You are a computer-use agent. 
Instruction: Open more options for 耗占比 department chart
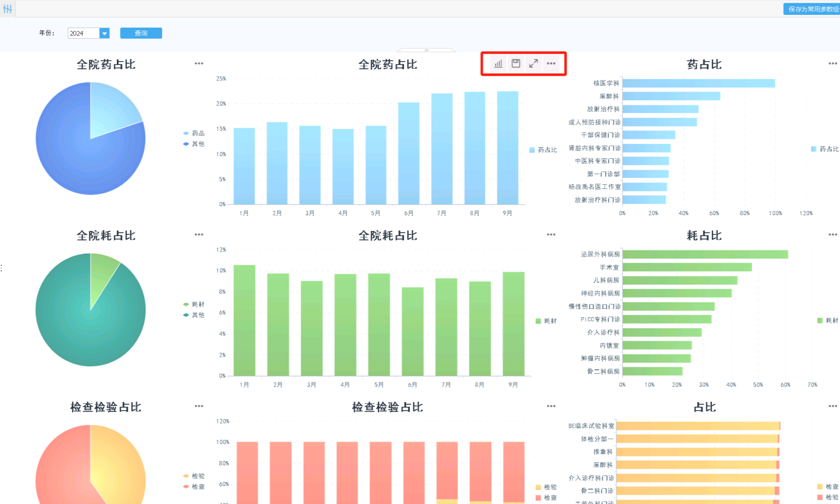coord(832,234)
